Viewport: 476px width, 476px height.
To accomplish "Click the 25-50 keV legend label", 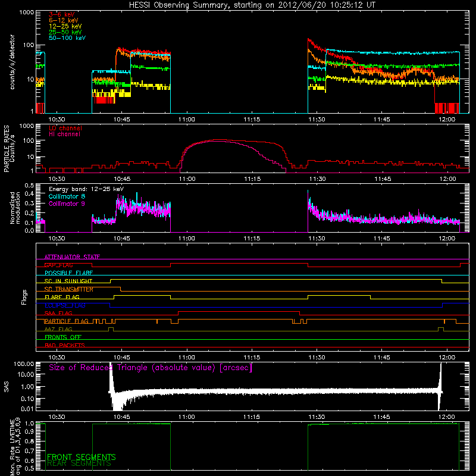I will point(65,32).
